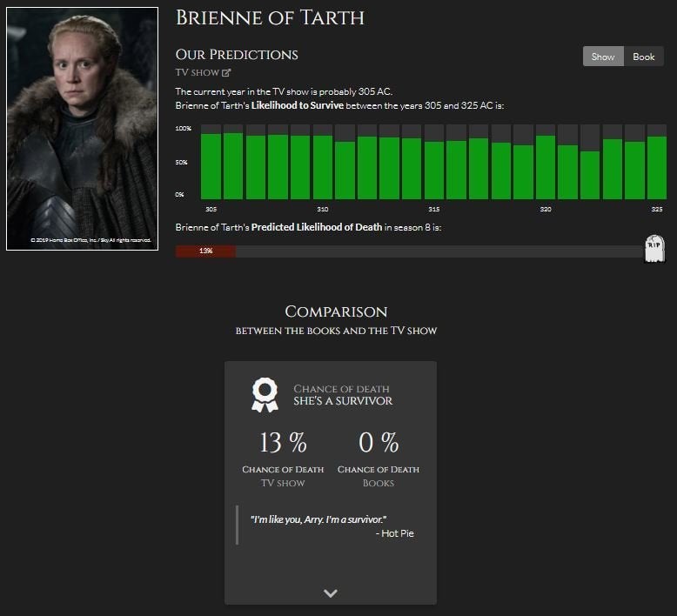The image size is (677, 616).
Task: Click the 'Brienne of Tarth' title
Action: tap(270, 18)
